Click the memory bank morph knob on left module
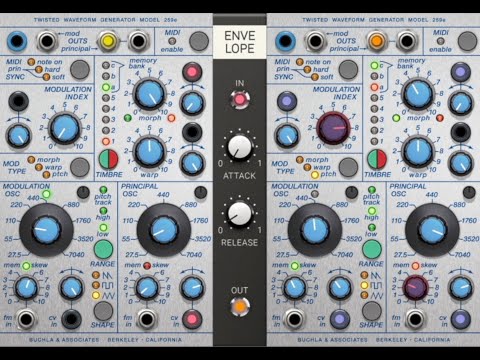 [x=149, y=94]
